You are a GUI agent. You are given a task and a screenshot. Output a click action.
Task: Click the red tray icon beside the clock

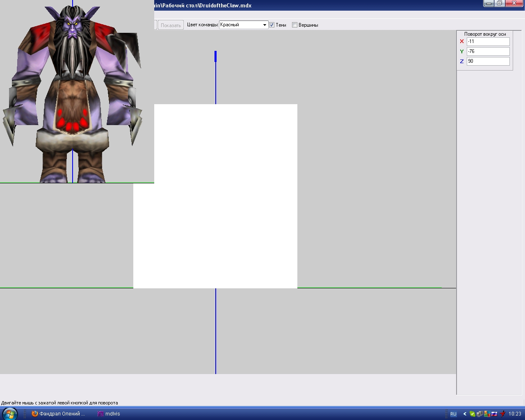pos(502,414)
